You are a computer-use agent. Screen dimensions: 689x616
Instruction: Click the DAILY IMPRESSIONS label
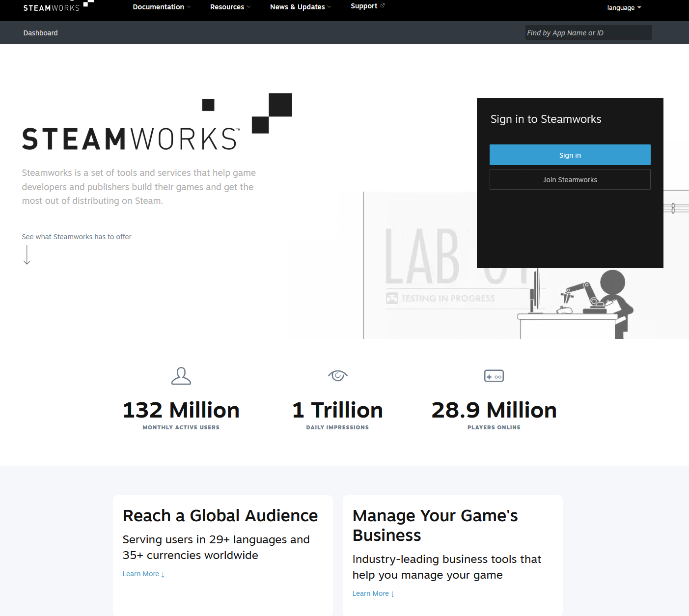(338, 427)
